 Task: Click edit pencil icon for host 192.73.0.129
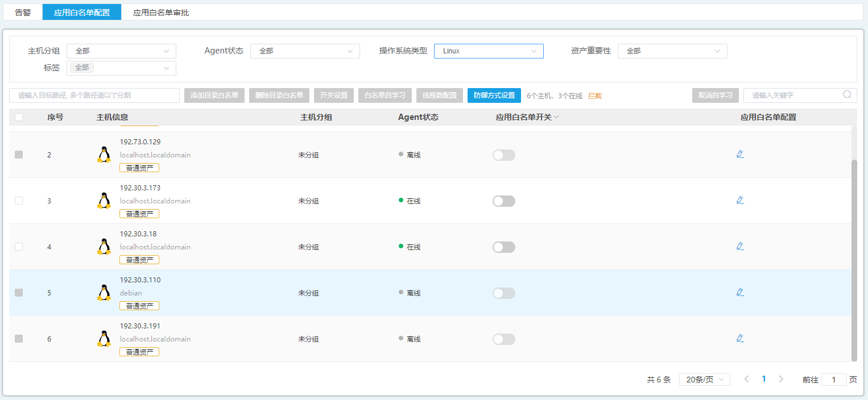tap(739, 154)
